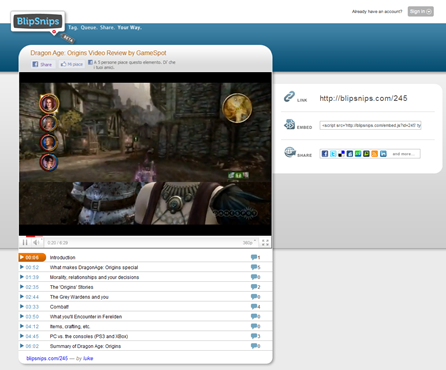Open the 4 comments on Combat chapter
Image resolution: width=446 pixels, height=370 pixels.
click(255, 306)
